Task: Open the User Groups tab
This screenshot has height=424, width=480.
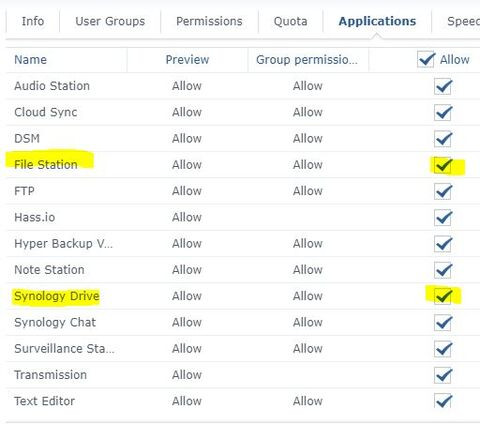Action: 110,21
